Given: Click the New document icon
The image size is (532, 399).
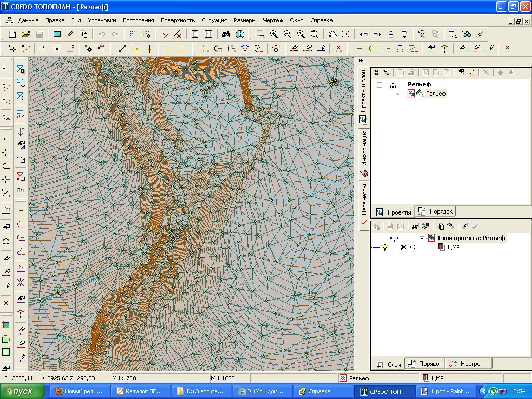Looking at the screenshot, I should (12, 34).
